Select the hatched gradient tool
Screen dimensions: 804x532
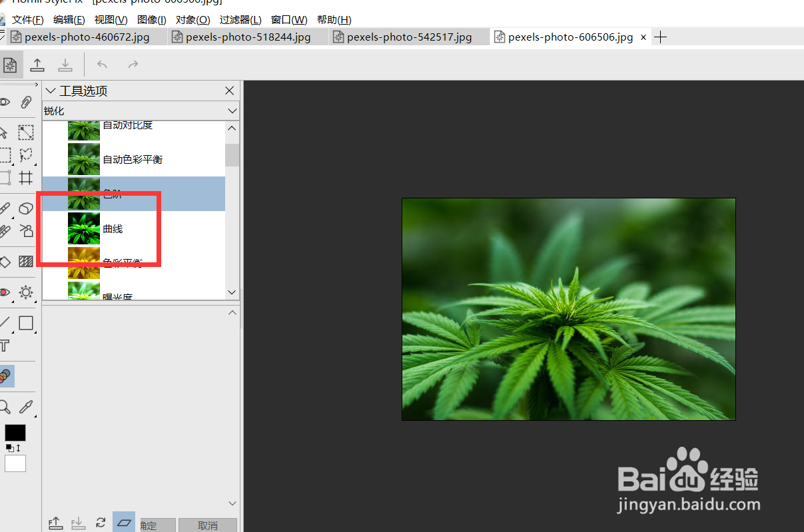[x=26, y=262]
